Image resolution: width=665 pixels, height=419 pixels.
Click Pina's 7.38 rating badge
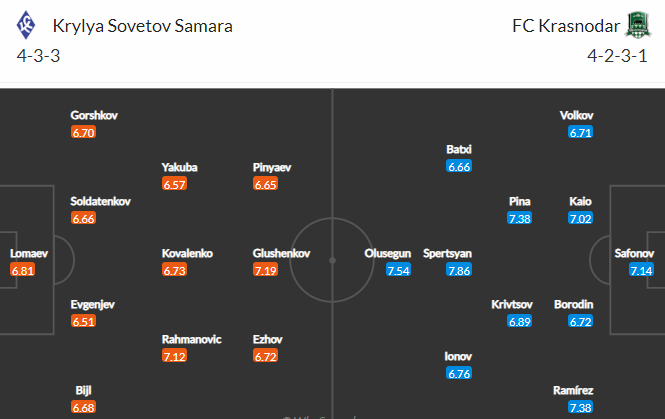point(520,218)
